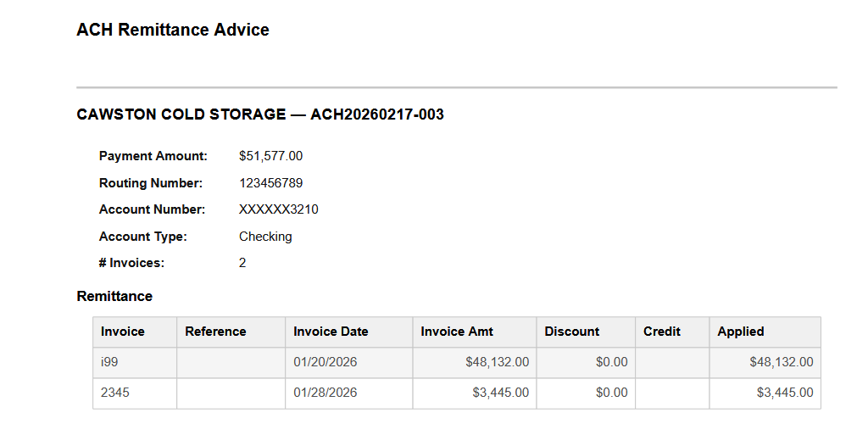868x435 pixels.
Task: Click the ACH Remittance Advice heading
Action: 173,30
